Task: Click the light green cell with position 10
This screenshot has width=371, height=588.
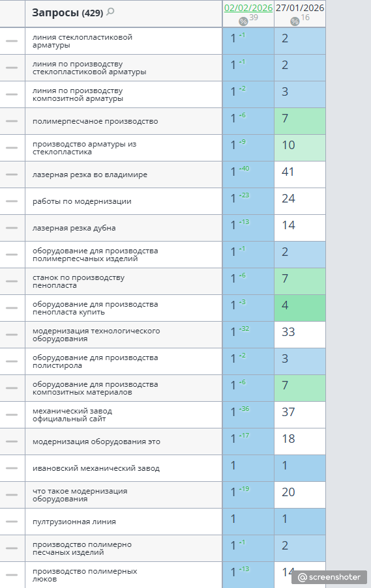Action: coord(300,148)
